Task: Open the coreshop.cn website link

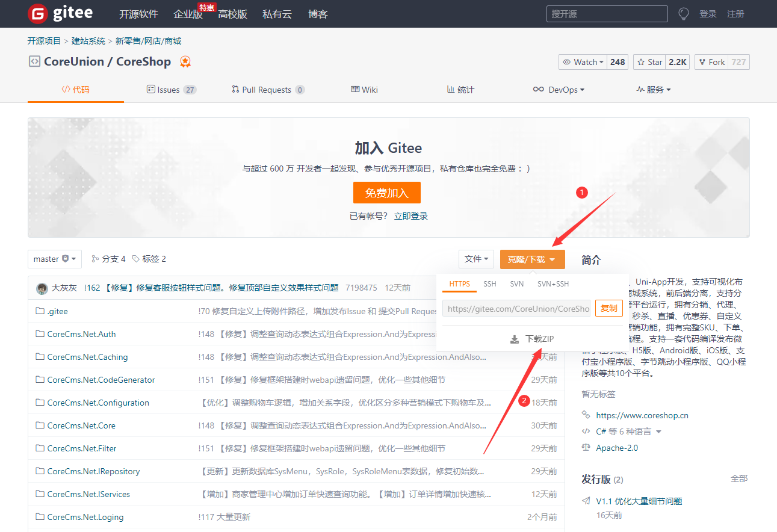Action: coord(642,415)
